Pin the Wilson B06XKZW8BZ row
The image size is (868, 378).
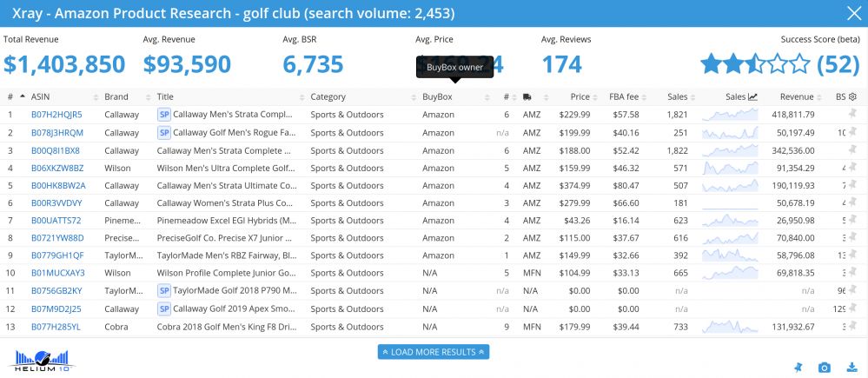(x=852, y=167)
